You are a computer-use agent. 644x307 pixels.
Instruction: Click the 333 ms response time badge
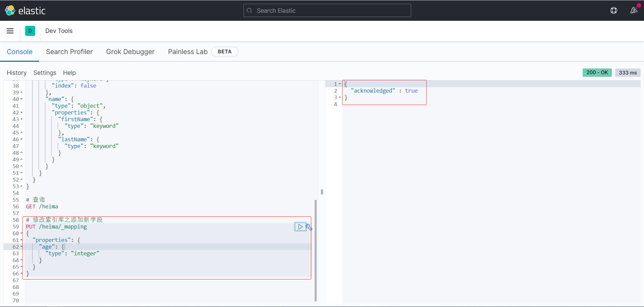tap(628, 72)
